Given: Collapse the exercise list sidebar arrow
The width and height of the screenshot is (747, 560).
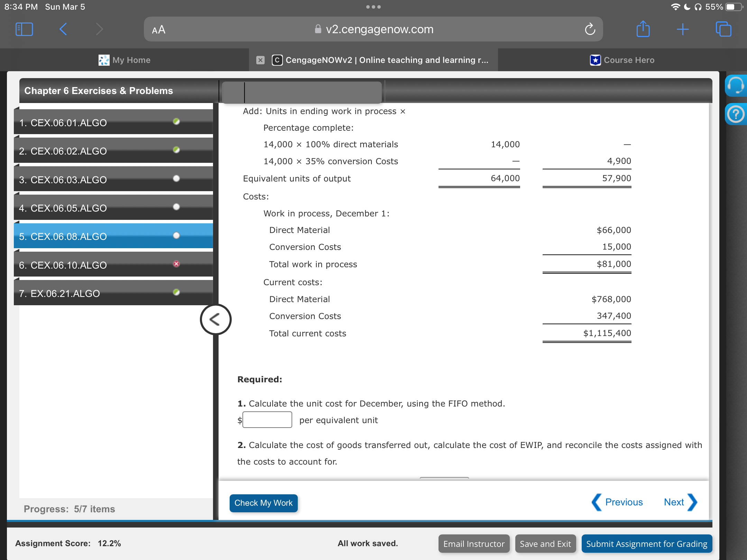Looking at the screenshot, I should 215,319.
